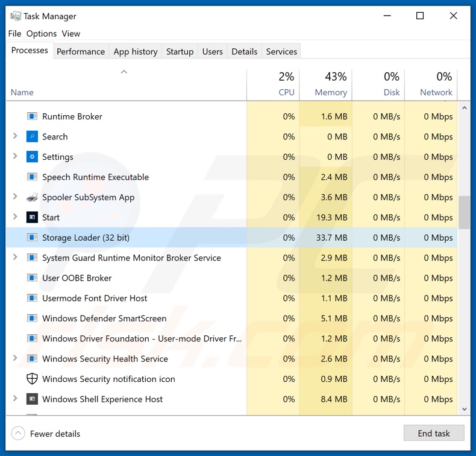Click the 33.7 MB memory value
The height and width of the screenshot is (456, 476).
pos(331,237)
